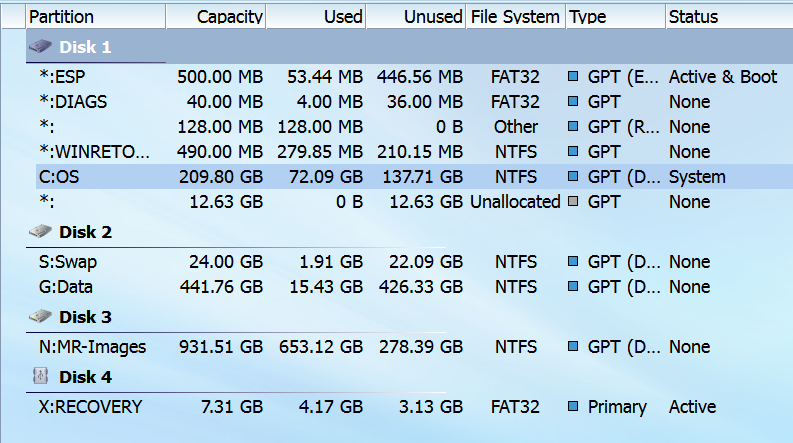793x443 pixels.
Task: Click the Disk 4 removable drive icon
Action: tap(41, 377)
